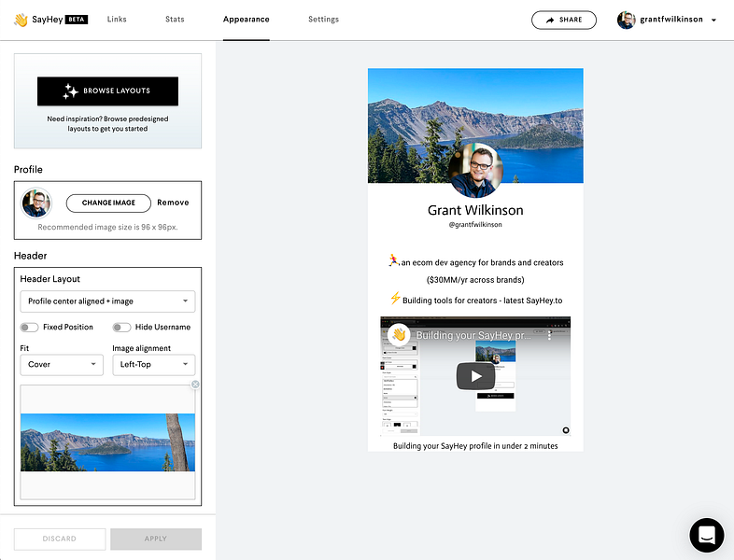Play the embedded YouTube video
The width and height of the screenshot is (734, 560).
475,376
